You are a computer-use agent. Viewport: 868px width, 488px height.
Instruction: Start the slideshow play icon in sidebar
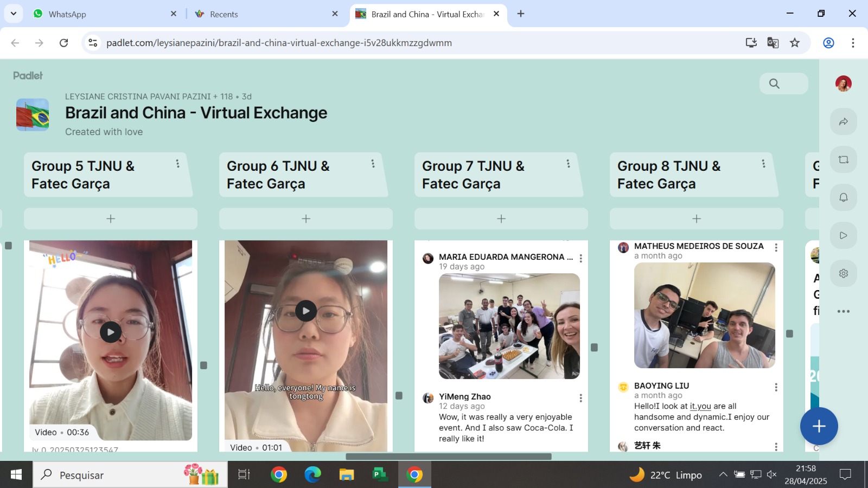click(843, 235)
